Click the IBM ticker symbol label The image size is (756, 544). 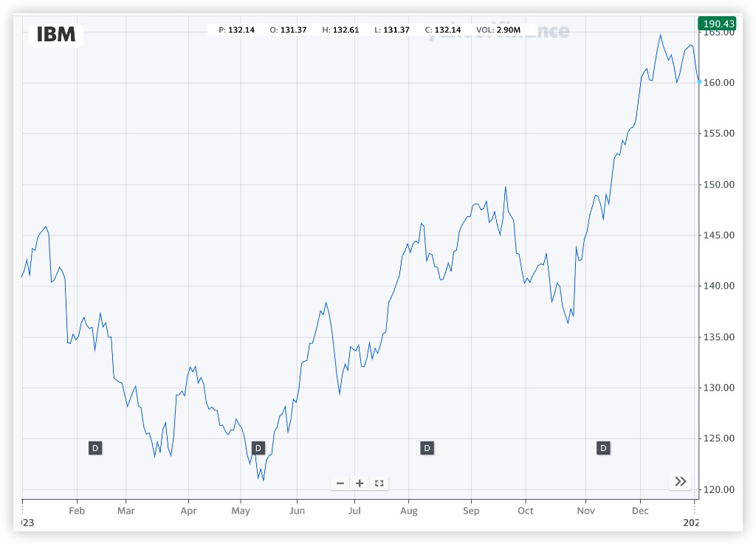56,35
